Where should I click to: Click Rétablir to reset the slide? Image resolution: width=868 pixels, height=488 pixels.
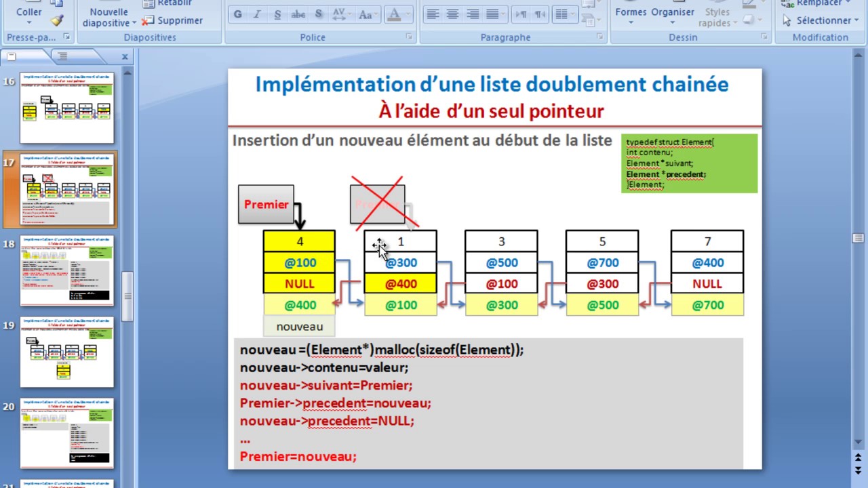point(167,3)
